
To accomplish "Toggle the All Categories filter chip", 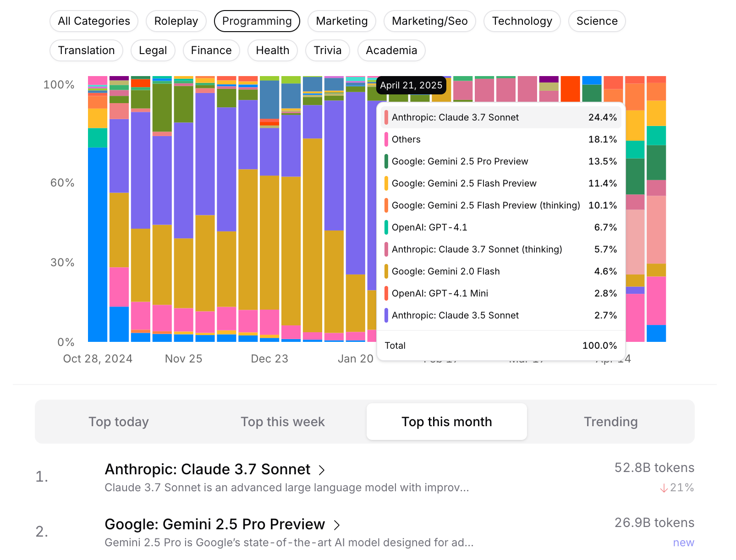I will 94,21.
